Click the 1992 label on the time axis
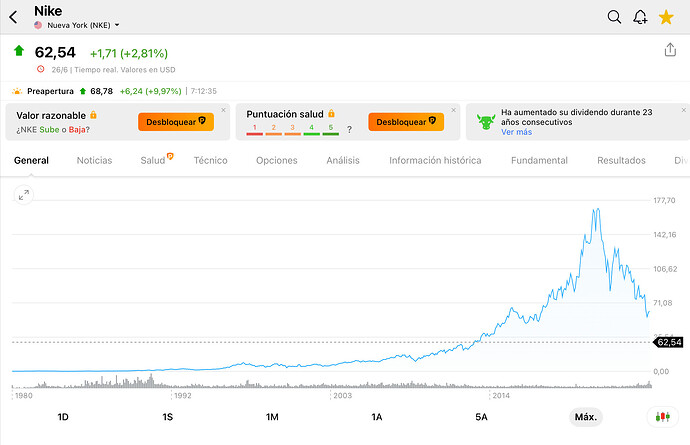Screen dimensions: 690x445 click(183, 395)
